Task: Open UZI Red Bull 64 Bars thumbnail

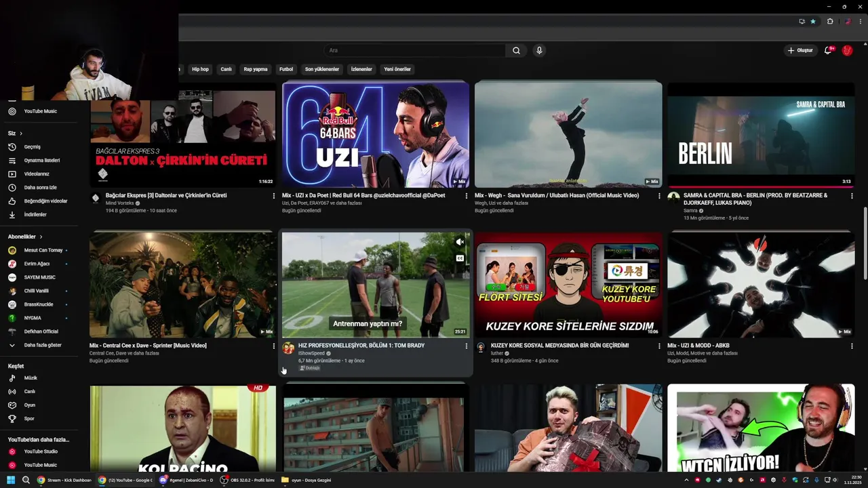Action: [376, 135]
